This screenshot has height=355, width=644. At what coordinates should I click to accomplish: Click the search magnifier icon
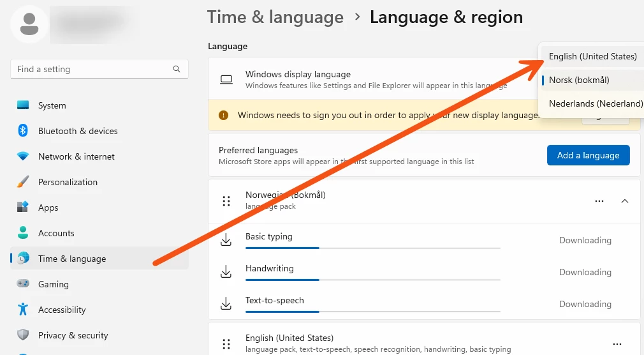click(177, 69)
